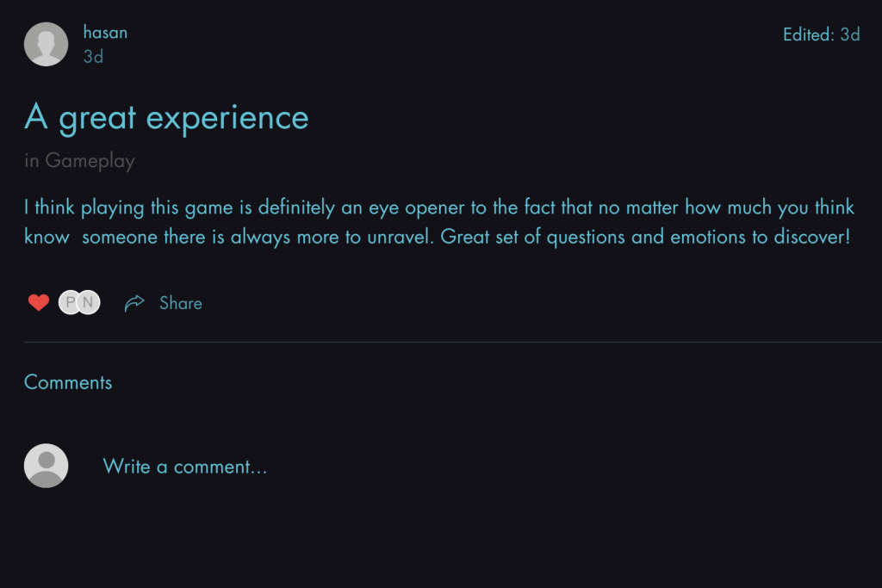This screenshot has width=882, height=588.
Task: View the liker avatar labeled P
Action: click(69, 302)
